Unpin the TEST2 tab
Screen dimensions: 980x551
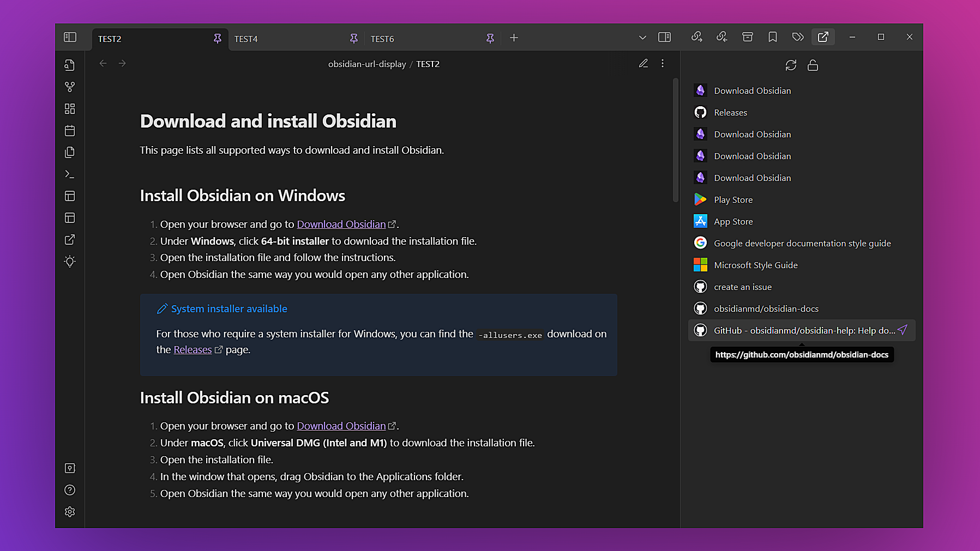[x=218, y=38]
